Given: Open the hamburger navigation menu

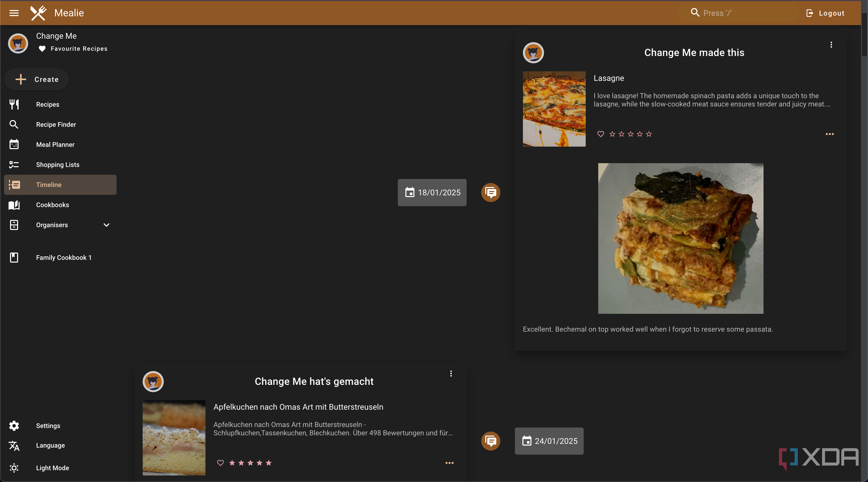Looking at the screenshot, I should click(14, 13).
